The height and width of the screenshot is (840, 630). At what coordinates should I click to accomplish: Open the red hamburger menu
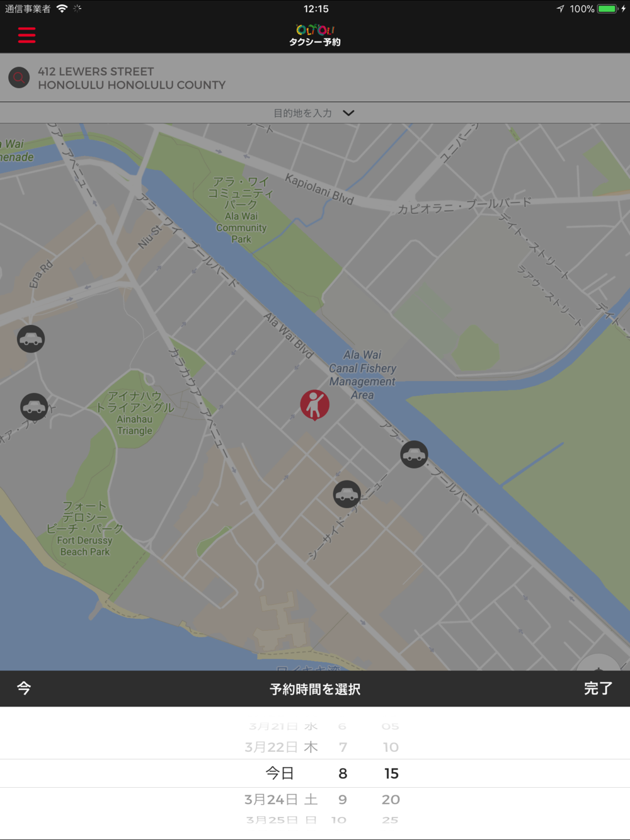coord(26,35)
